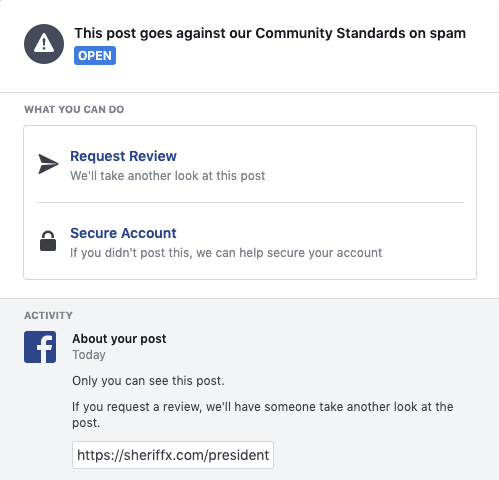Click the secure your account description text
Viewport: 499px width, 480px height.
(226, 253)
